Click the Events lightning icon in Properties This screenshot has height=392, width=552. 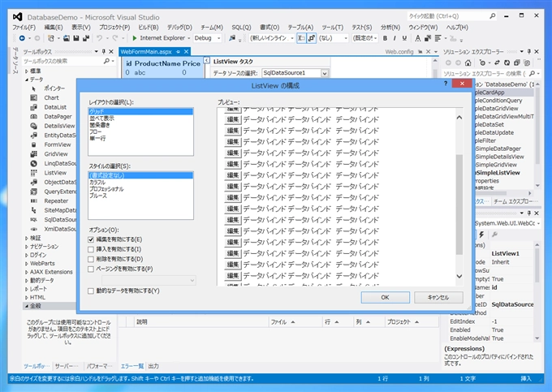pos(481,235)
